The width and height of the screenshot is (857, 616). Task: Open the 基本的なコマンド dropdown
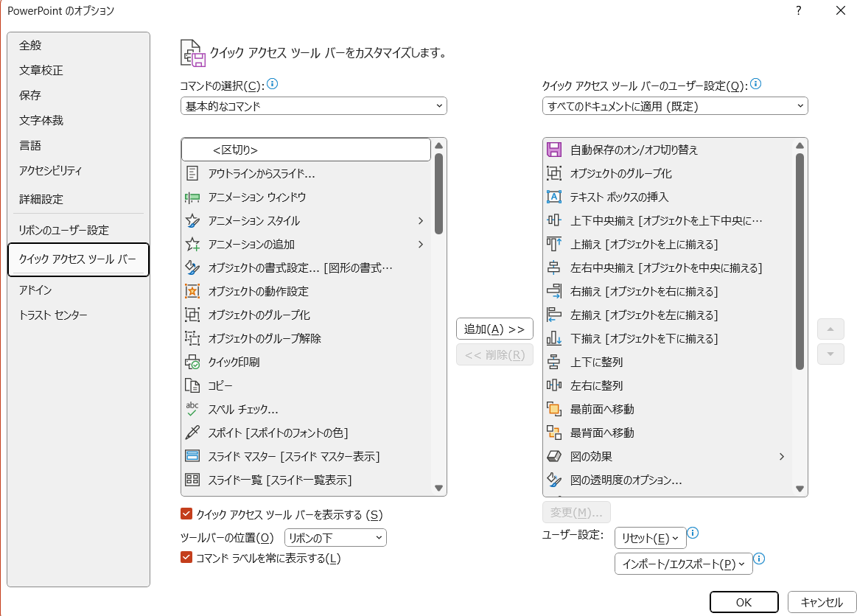pos(314,105)
